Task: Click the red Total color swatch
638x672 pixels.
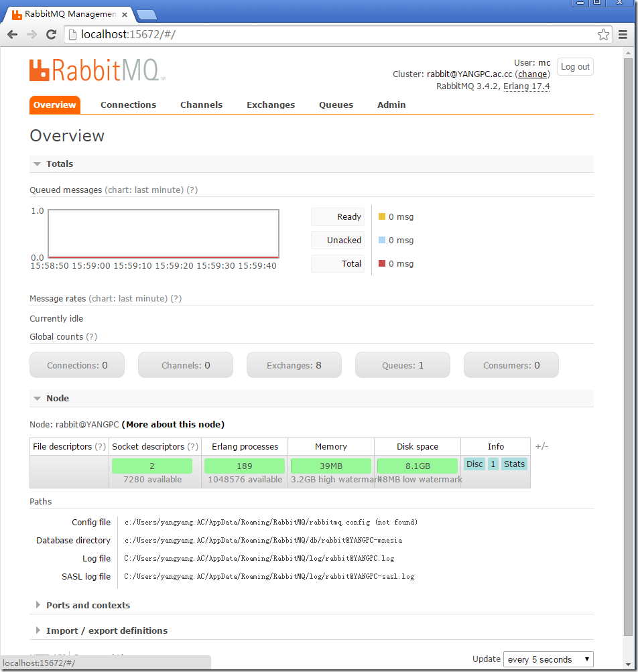Action: [381, 263]
